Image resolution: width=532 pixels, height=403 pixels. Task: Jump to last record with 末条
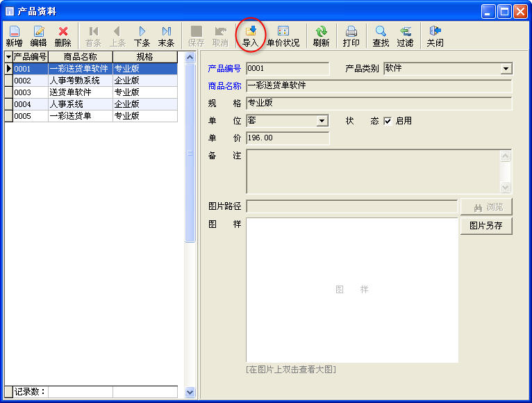click(166, 36)
